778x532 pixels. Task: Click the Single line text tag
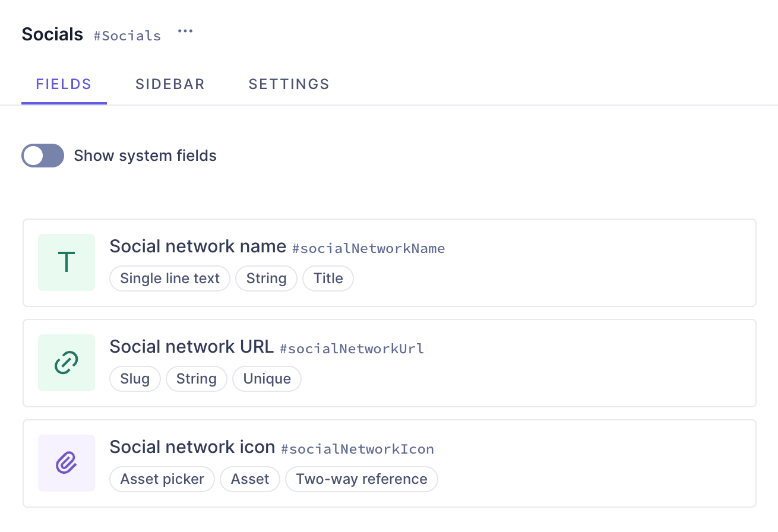point(170,278)
